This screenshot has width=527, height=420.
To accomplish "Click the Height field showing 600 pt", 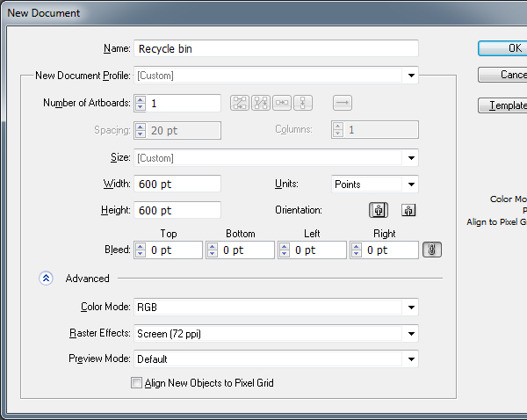I will (177, 210).
